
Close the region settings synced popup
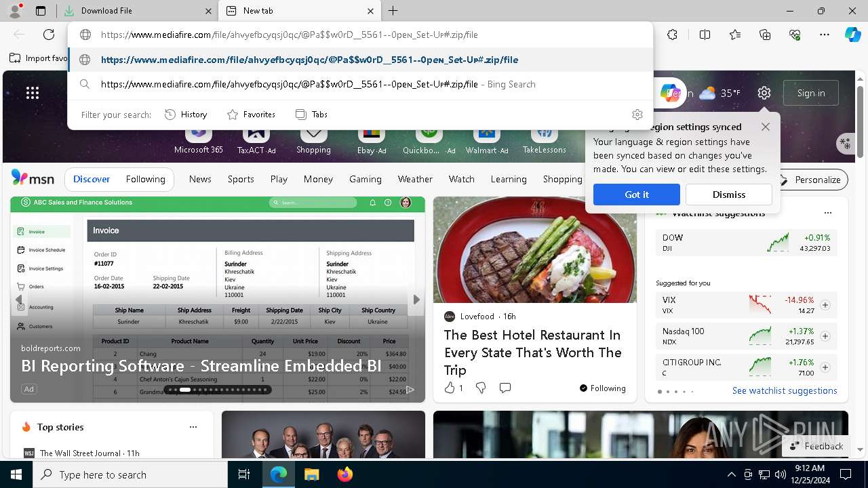tap(766, 127)
